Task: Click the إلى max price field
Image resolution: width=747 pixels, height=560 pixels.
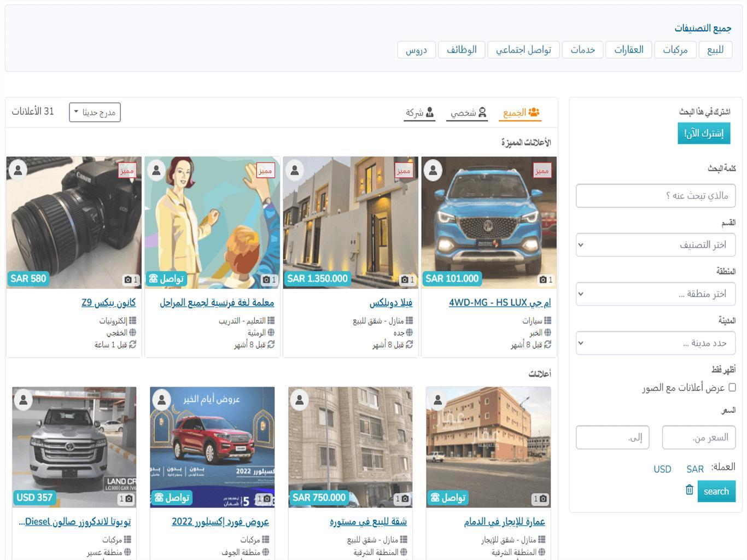Action: [x=612, y=437]
